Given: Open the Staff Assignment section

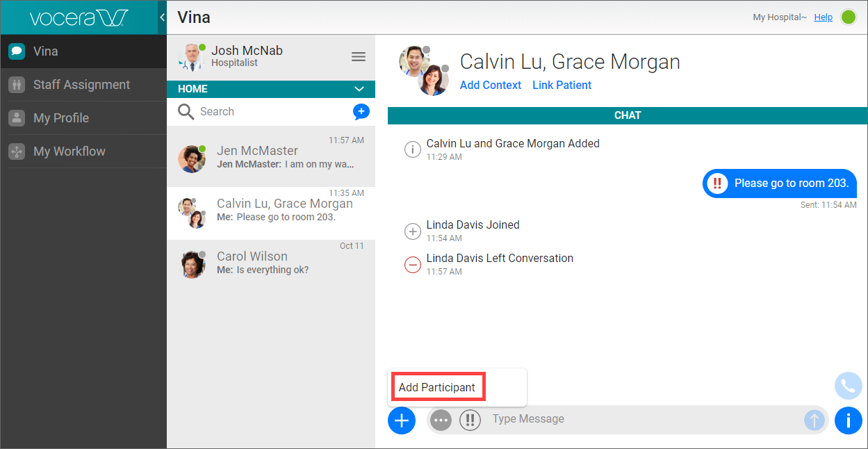Looking at the screenshot, I should click(x=81, y=84).
